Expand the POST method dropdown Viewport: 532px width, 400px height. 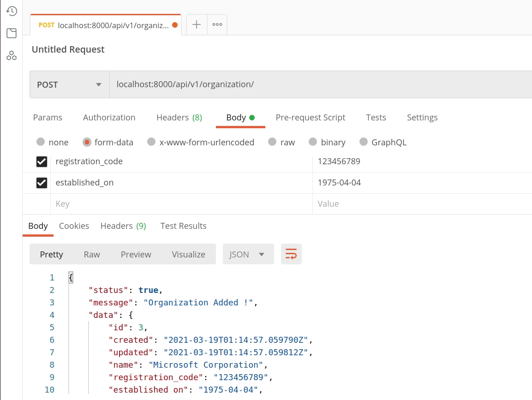tap(69, 84)
